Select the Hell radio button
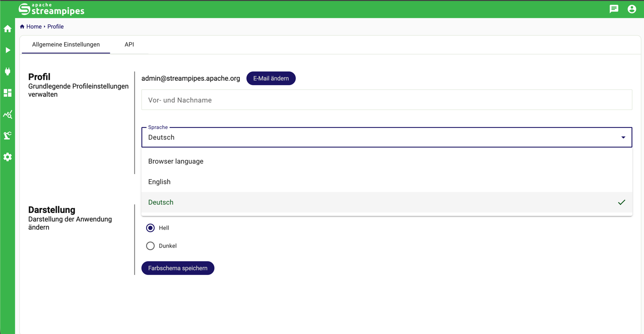The width and height of the screenshot is (644, 334). [150, 228]
